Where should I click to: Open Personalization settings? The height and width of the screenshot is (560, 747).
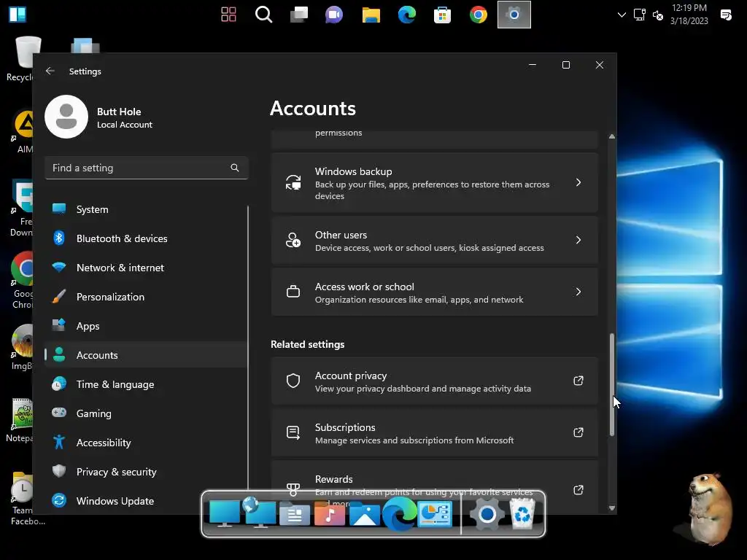[145, 297]
